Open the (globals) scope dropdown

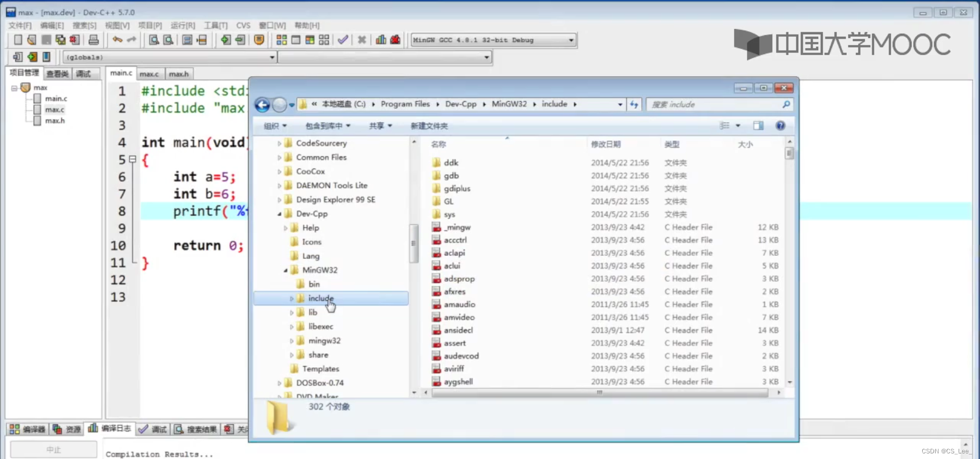click(x=272, y=57)
